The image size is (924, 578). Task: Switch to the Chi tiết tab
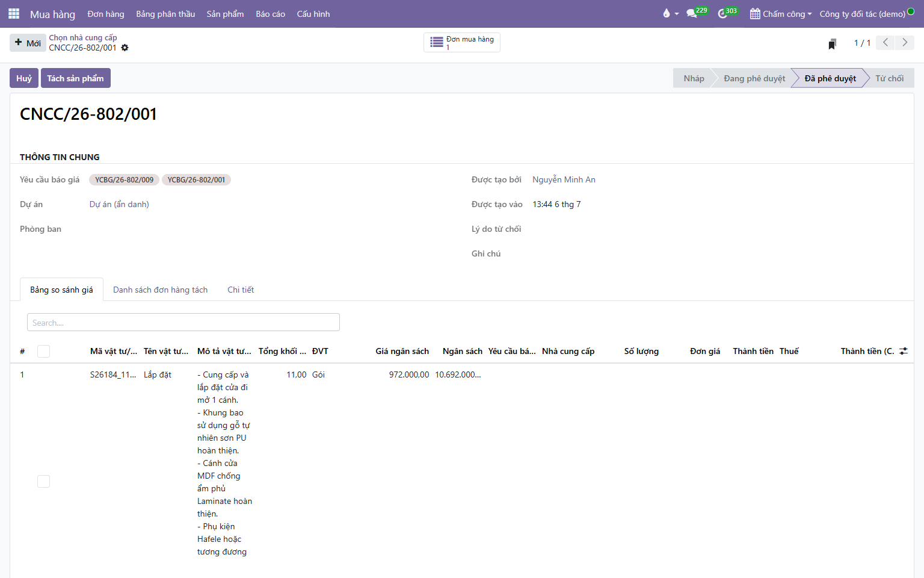click(241, 290)
